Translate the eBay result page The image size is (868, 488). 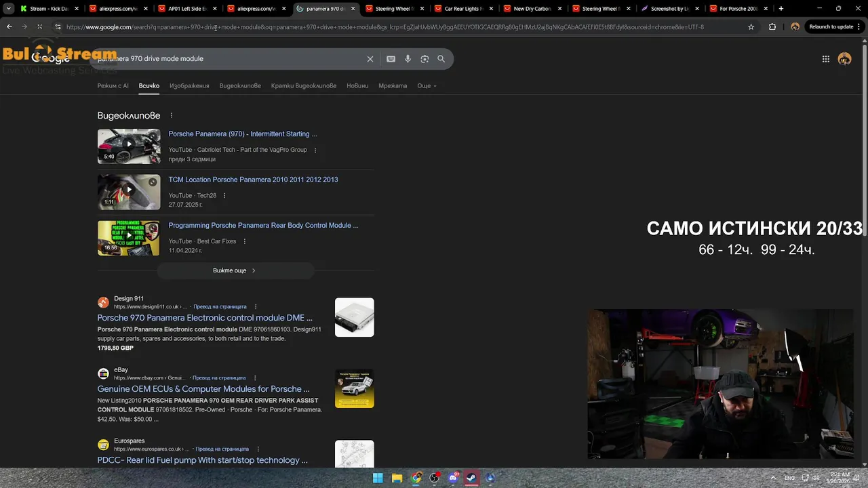click(218, 378)
